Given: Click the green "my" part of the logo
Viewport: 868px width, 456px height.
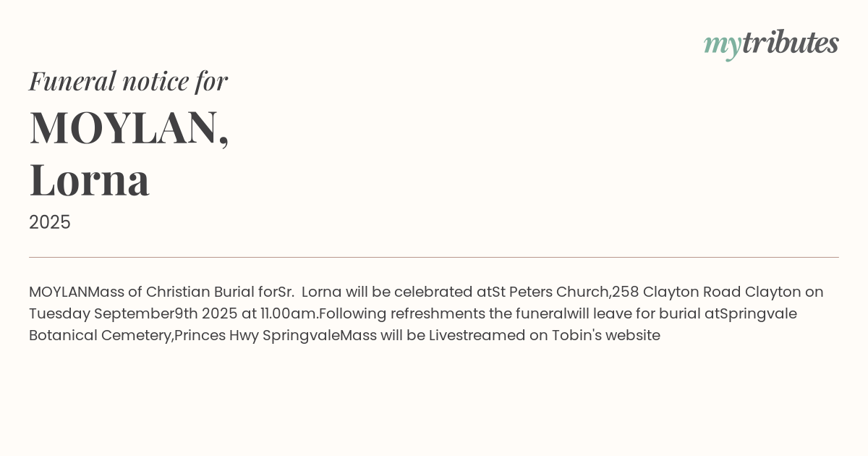Looking at the screenshot, I should click(722, 45).
